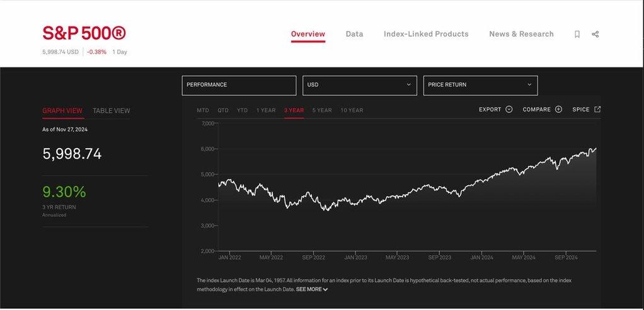Select QTD time range
This screenshot has width=644, height=310.
pyautogui.click(x=223, y=110)
